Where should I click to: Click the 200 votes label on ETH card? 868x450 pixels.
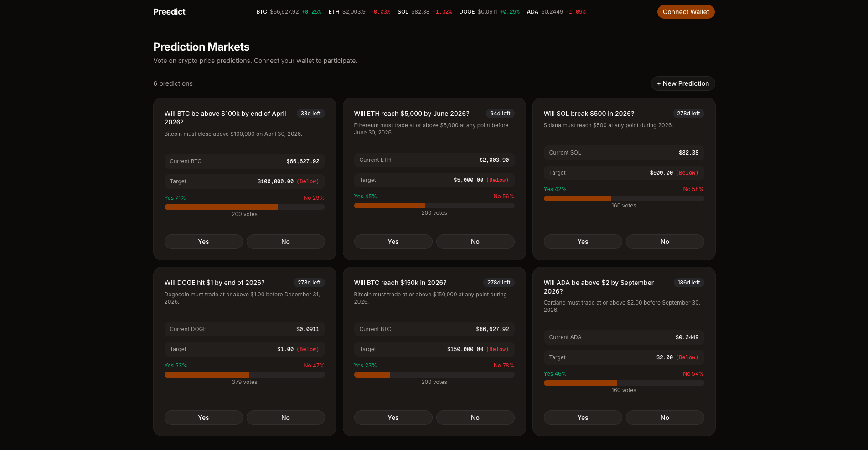pos(434,213)
